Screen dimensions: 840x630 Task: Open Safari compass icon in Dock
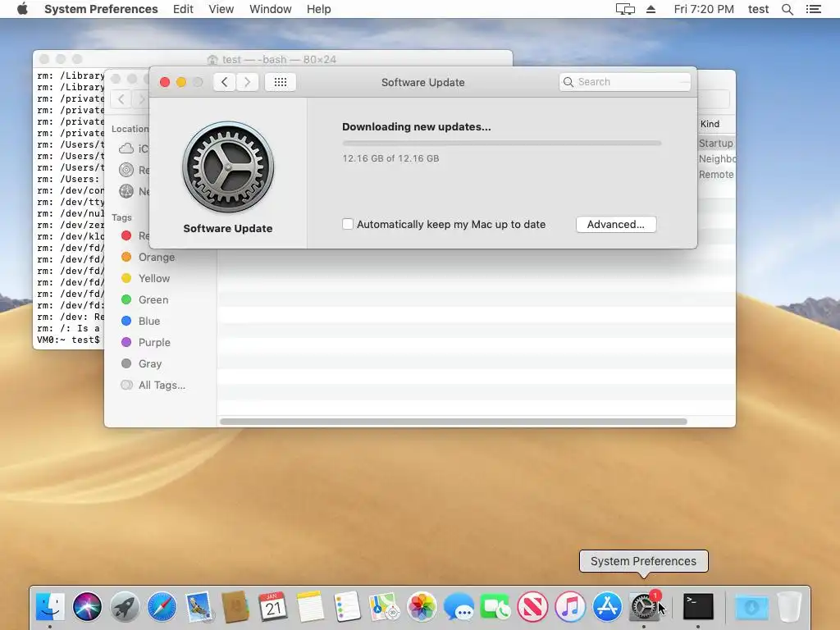point(162,606)
